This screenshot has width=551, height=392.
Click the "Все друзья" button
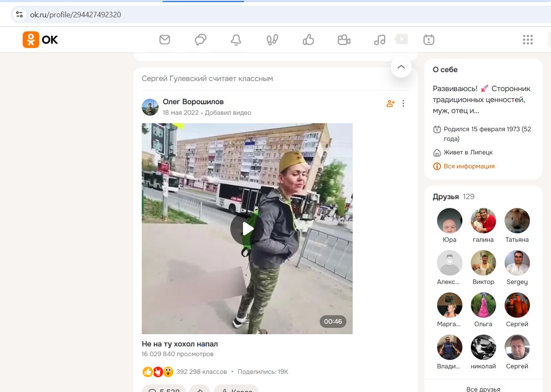483,389
